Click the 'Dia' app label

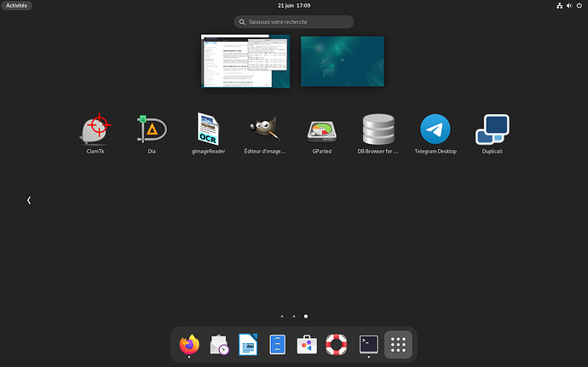coord(152,152)
